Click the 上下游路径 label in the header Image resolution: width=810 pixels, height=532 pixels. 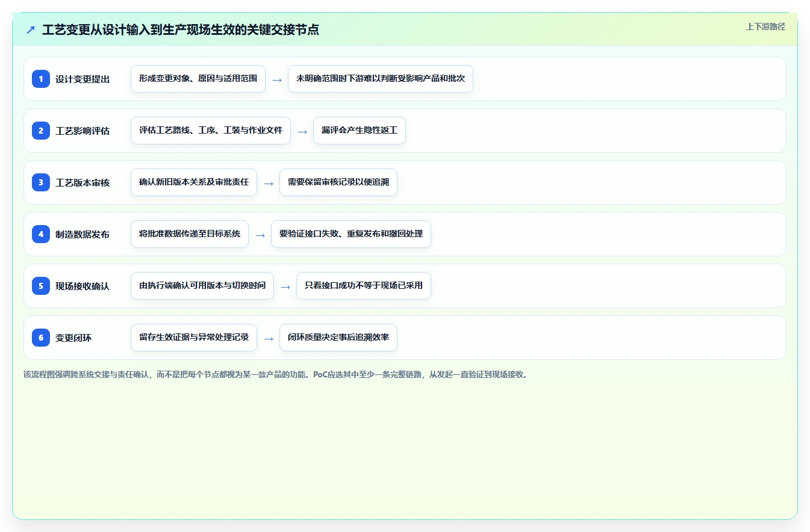click(x=765, y=26)
